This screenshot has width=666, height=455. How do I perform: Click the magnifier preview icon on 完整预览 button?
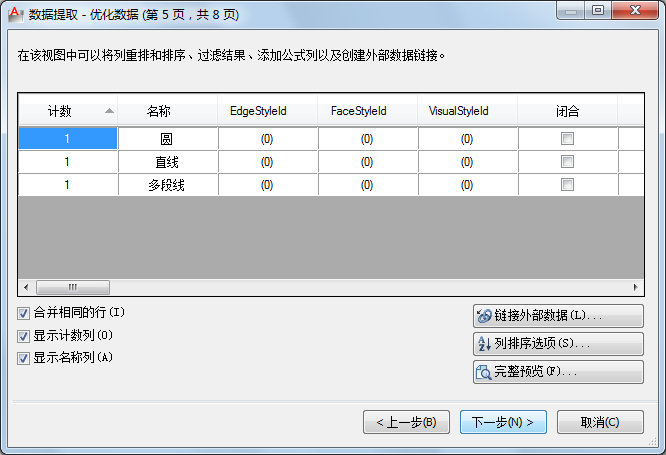(484, 372)
